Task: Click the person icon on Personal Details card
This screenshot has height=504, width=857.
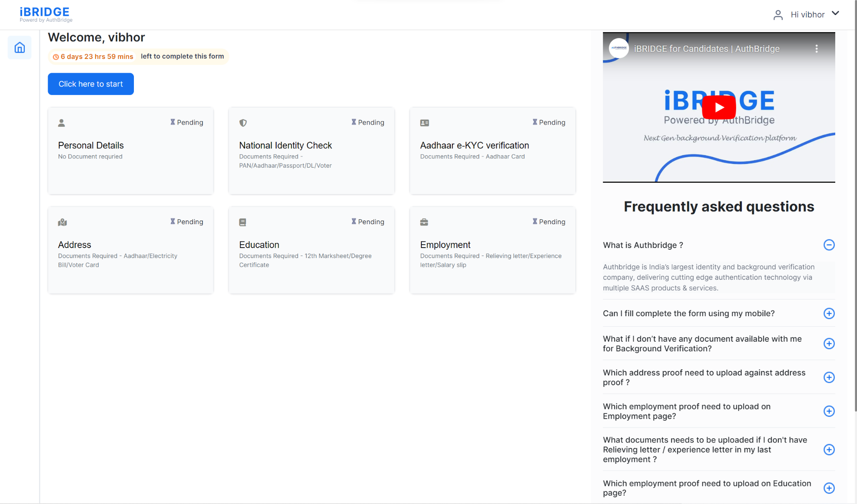Action: (62, 123)
